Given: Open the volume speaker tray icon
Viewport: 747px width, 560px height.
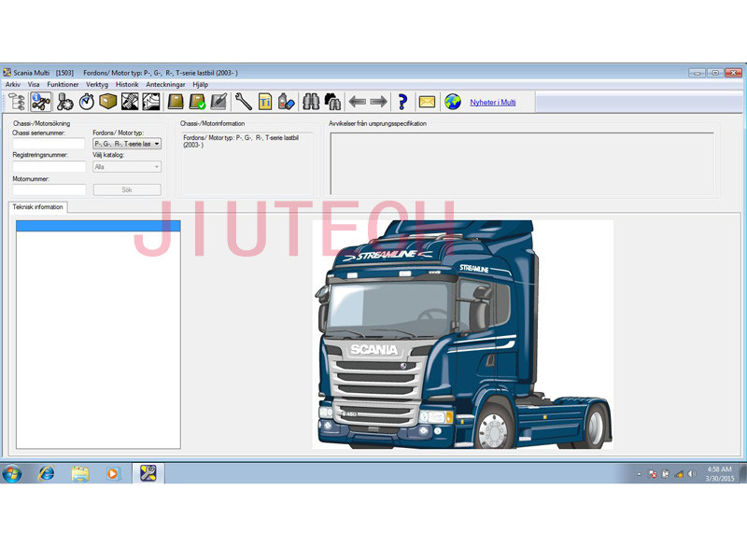Looking at the screenshot, I should (692, 474).
